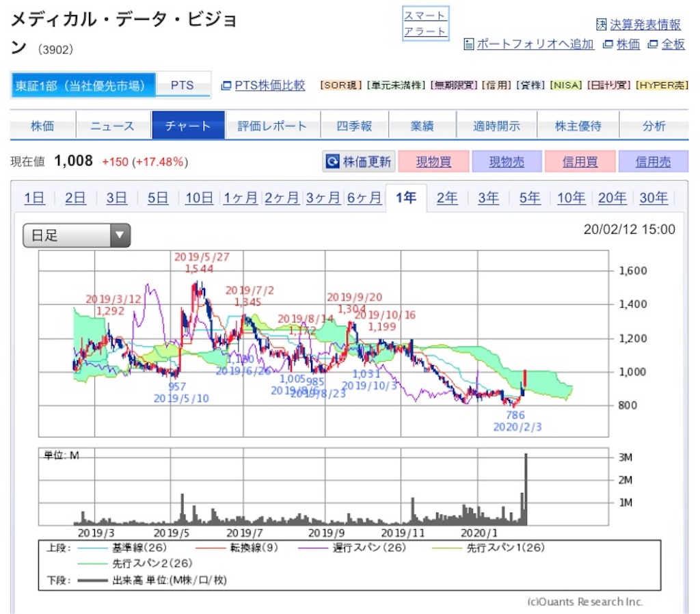The width and height of the screenshot is (700, 614).
Task: Click the 株価更新 refresh button
Action: tap(359, 161)
